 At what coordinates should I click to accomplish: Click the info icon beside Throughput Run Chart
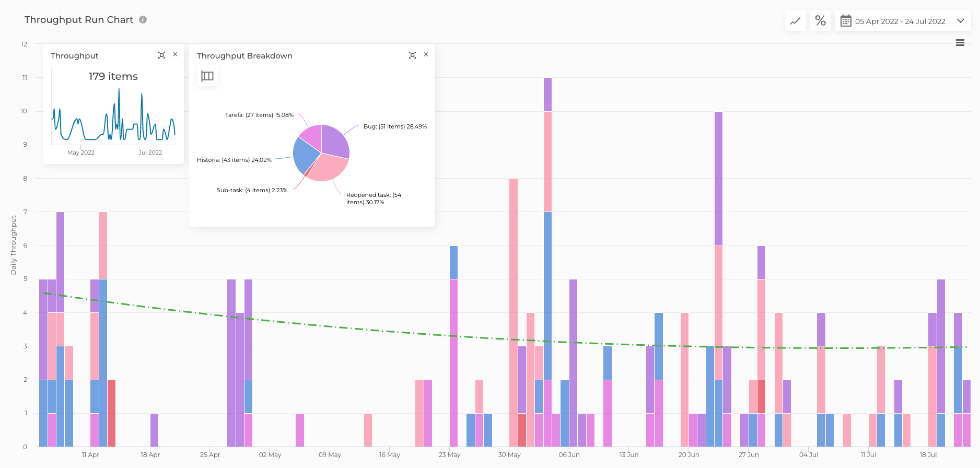click(143, 20)
